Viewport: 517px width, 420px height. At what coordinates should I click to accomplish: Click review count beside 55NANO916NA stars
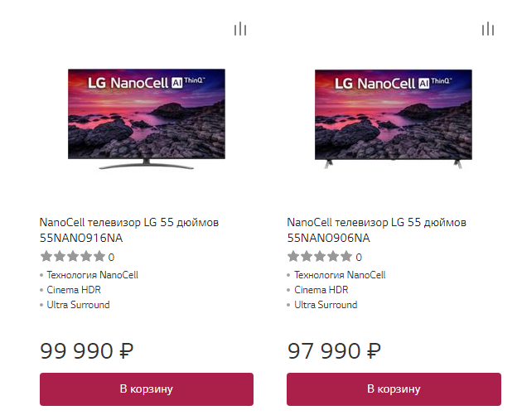[x=112, y=258]
